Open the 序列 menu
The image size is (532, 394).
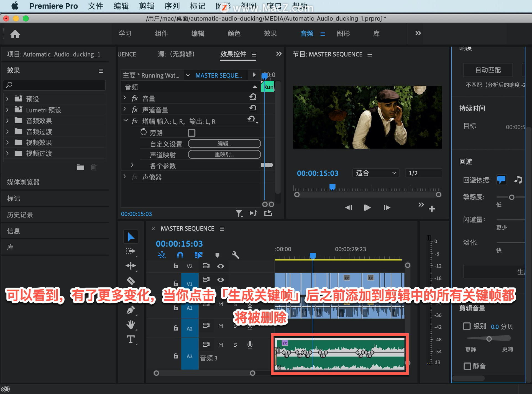pos(172,6)
